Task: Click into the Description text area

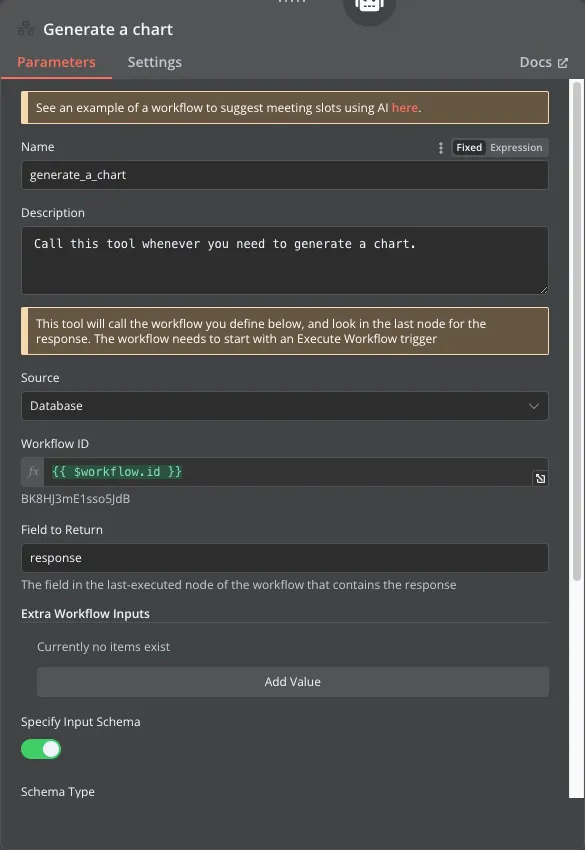Action: point(285,261)
